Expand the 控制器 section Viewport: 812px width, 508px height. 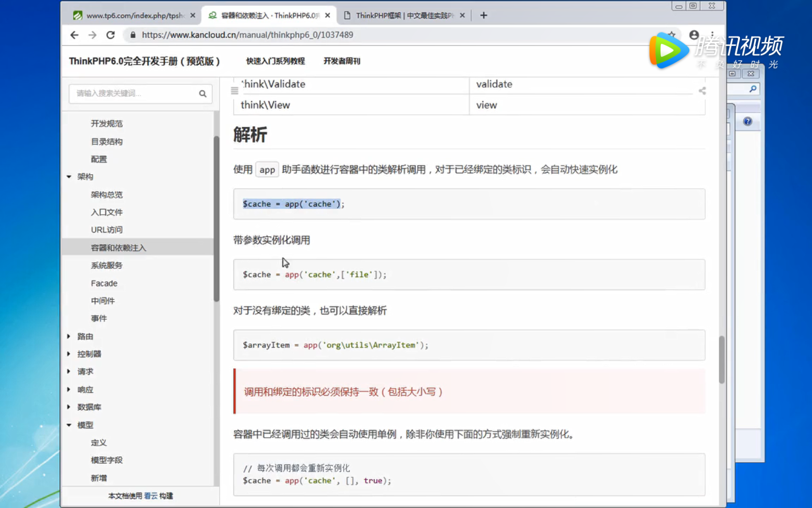tap(69, 354)
